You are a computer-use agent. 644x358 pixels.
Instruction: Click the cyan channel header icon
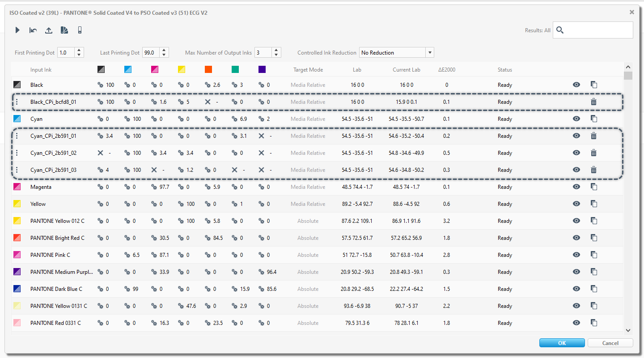tap(128, 69)
